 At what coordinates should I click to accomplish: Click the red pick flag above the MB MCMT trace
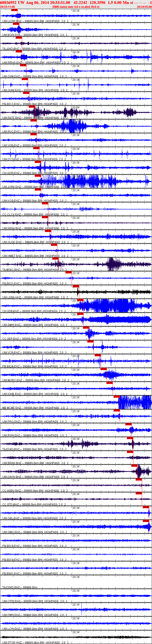point(117,397)
